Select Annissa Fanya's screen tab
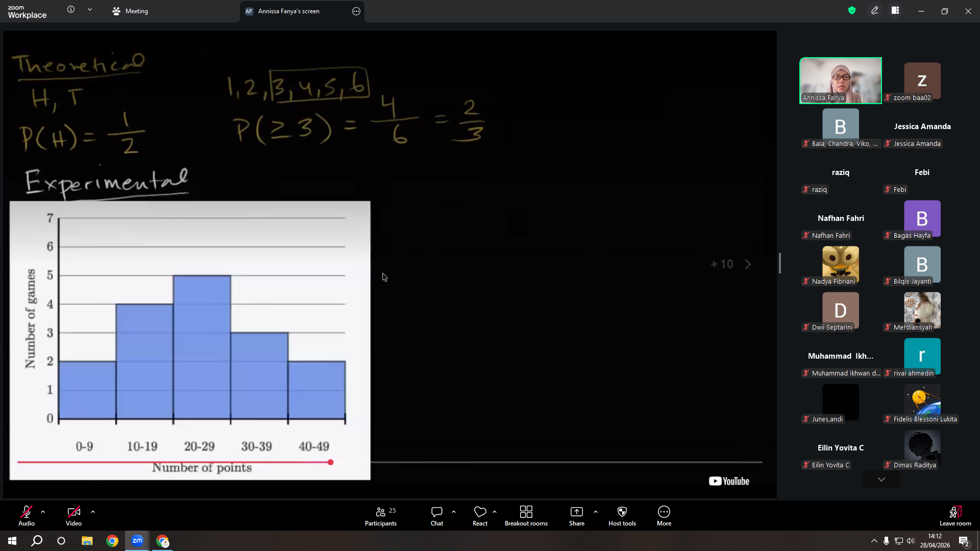The width and height of the screenshot is (980, 551). (289, 11)
